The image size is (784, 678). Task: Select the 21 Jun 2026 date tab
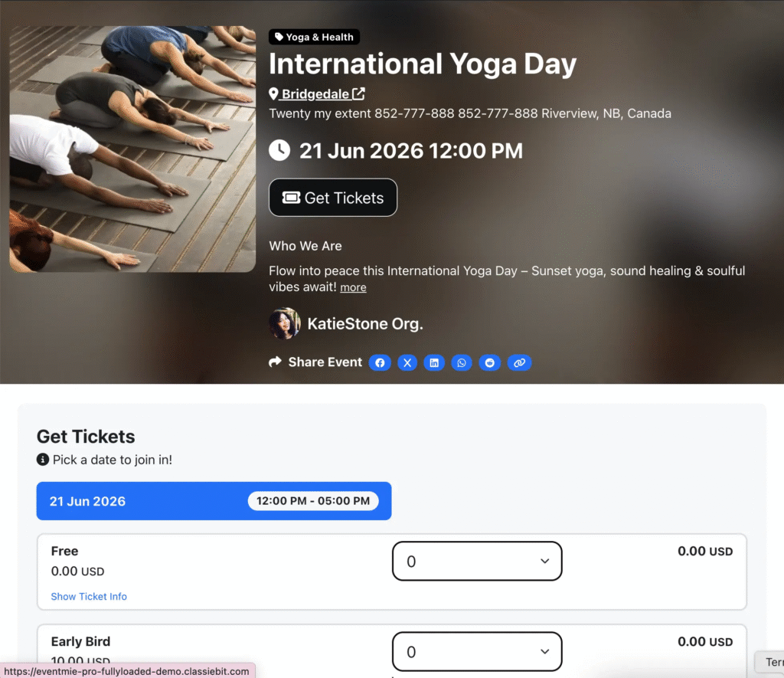pyautogui.click(x=88, y=501)
